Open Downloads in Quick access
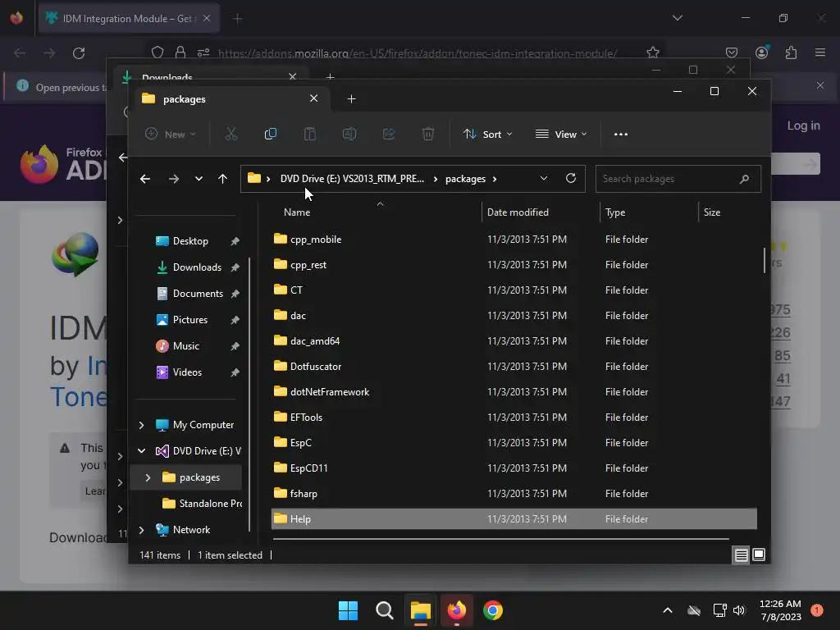The image size is (840, 630). click(x=197, y=267)
